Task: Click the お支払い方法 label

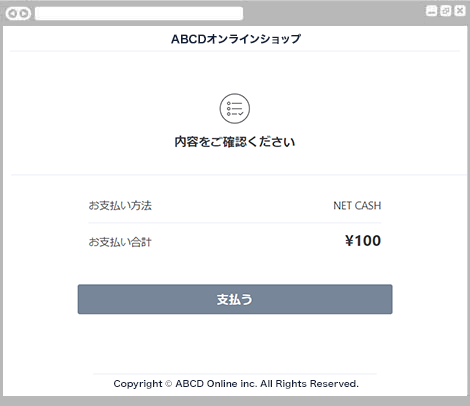Action: (x=120, y=205)
